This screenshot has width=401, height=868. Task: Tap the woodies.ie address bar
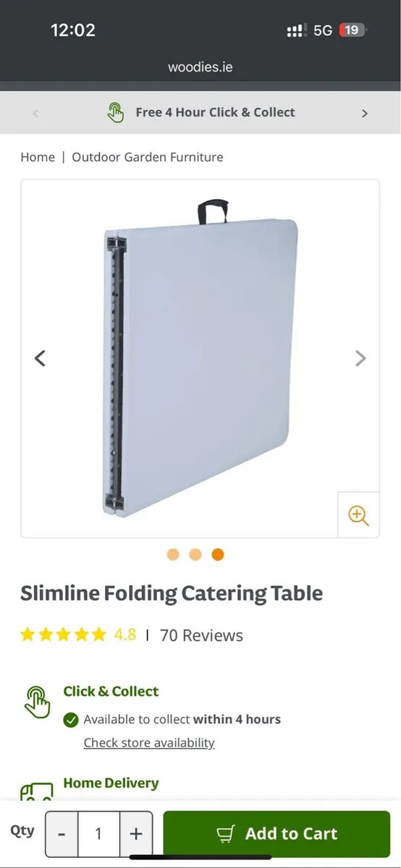[x=200, y=67]
